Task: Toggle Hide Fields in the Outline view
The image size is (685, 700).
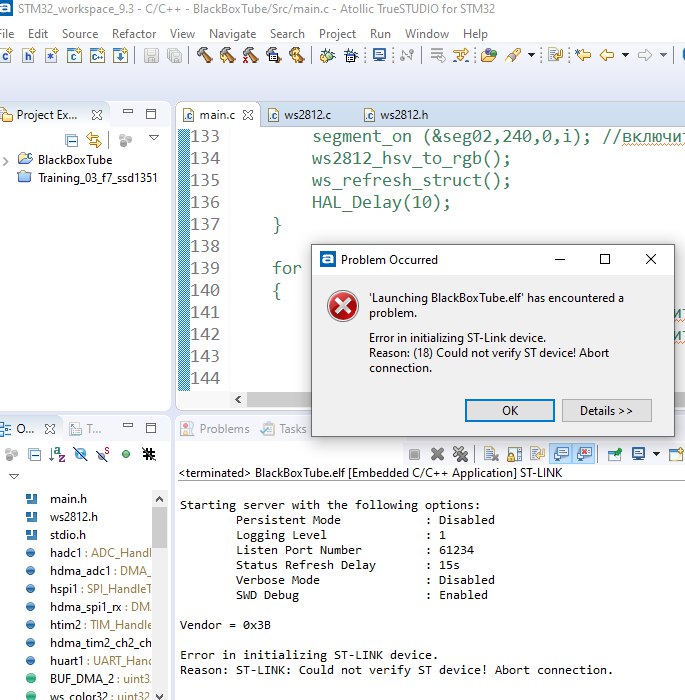Action: click(80, 454)
